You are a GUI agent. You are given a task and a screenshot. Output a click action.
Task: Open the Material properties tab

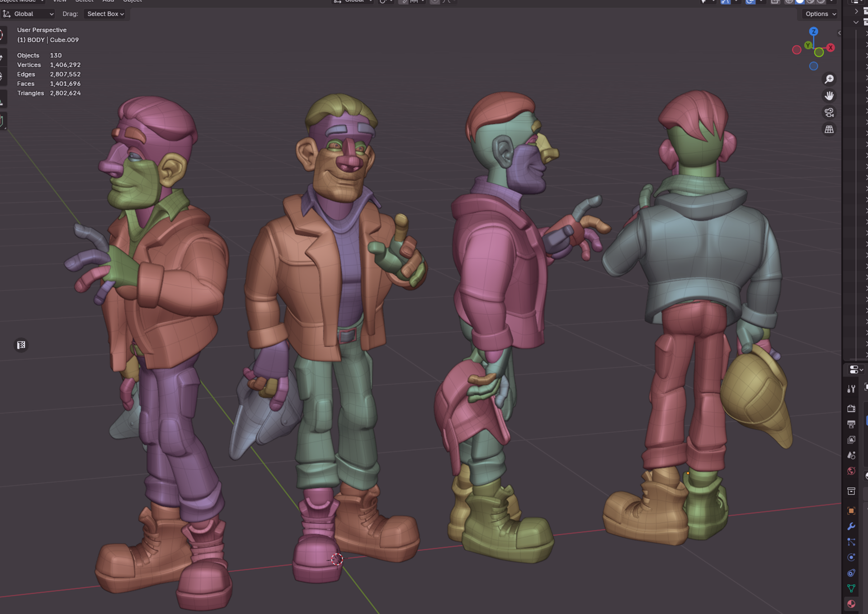(851, 604)
